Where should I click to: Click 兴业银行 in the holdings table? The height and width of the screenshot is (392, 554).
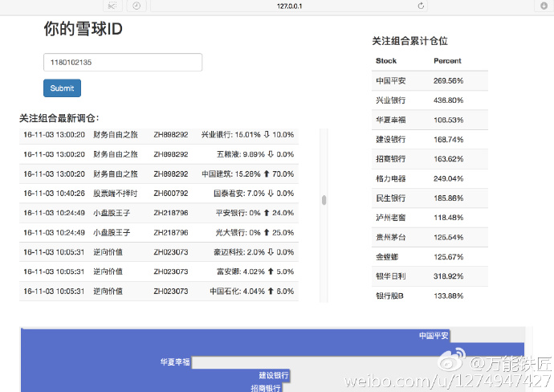tap(390, 100)
